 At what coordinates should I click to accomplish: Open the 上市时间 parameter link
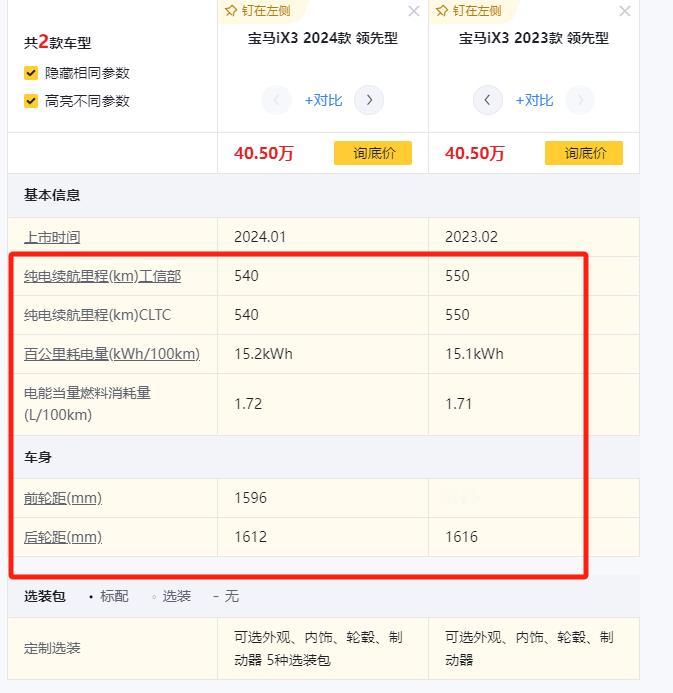click(x=52, y=237)
